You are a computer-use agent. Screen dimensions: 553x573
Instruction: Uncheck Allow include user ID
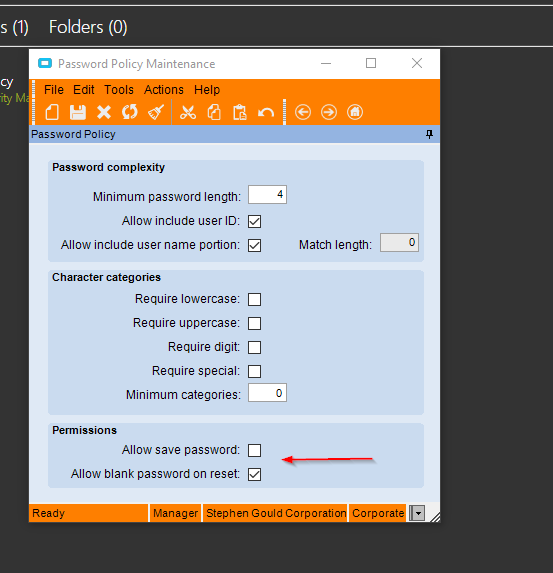point(254,221)
